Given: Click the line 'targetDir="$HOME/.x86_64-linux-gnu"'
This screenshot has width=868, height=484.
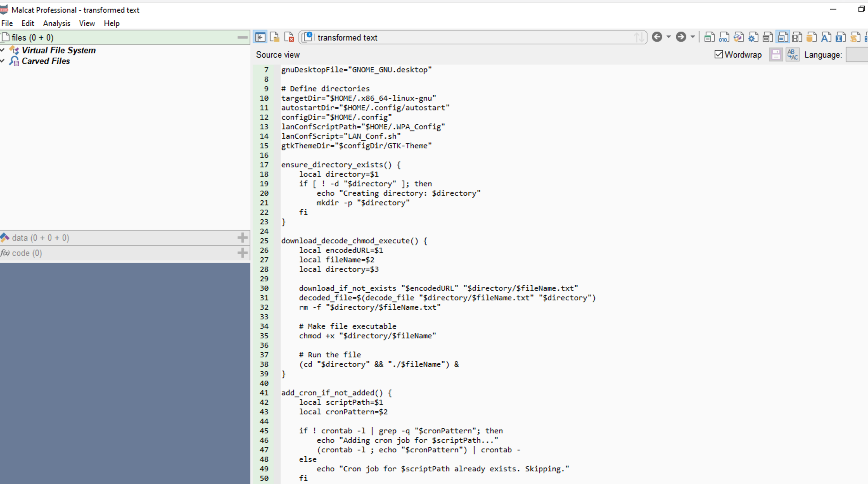Looking at the screenshot, I should 359,98.
